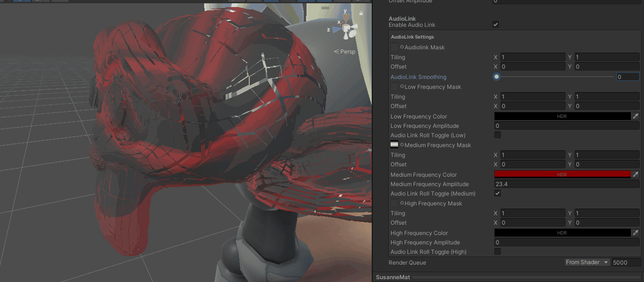Click the Low Frequency Mask texture picker circle

402,86
